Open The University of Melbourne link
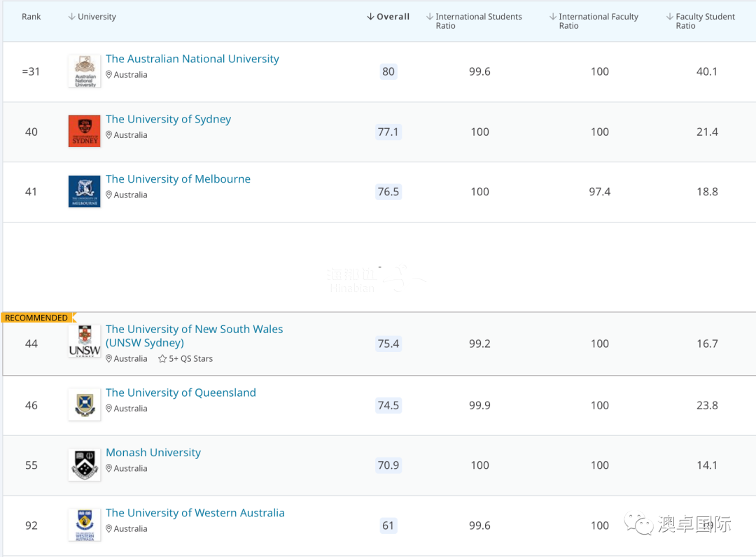Image resolution: width=756 pixels, height=557 pixels. click(x=178, y=178)
